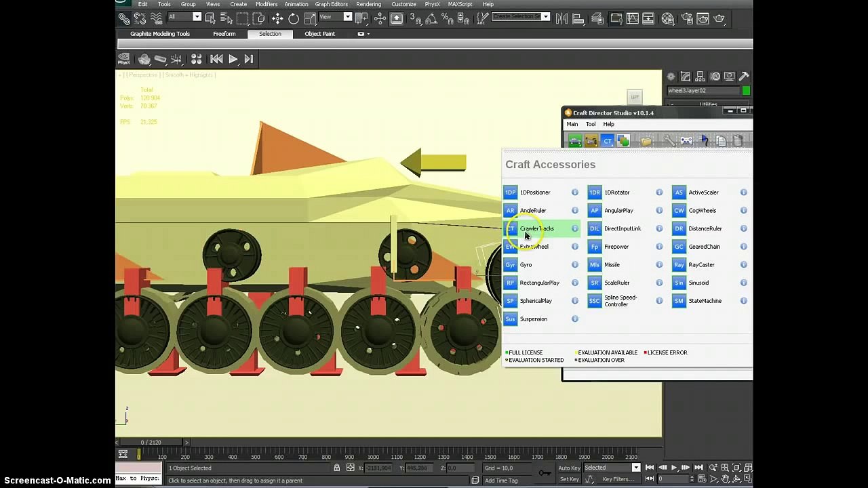Open the Craft Director folder icon

tap(646, 141)
